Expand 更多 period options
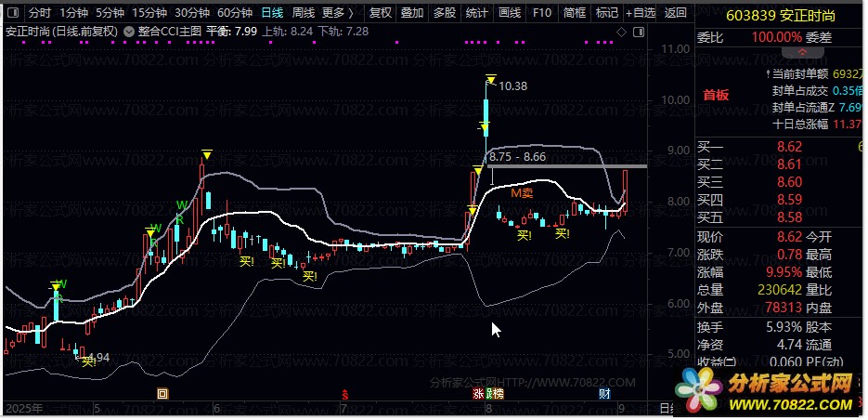The width and height of the screenshot is (868, 420). (338, 12)
